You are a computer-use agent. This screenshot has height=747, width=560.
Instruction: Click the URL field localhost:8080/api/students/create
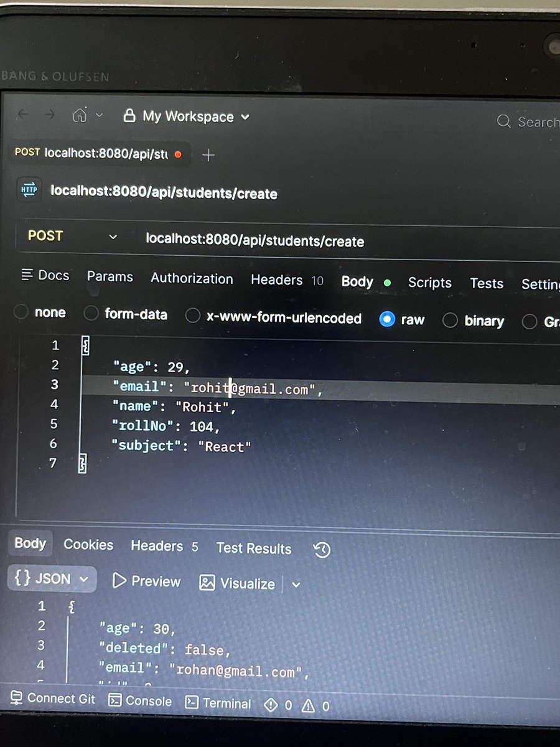(255, 240)
